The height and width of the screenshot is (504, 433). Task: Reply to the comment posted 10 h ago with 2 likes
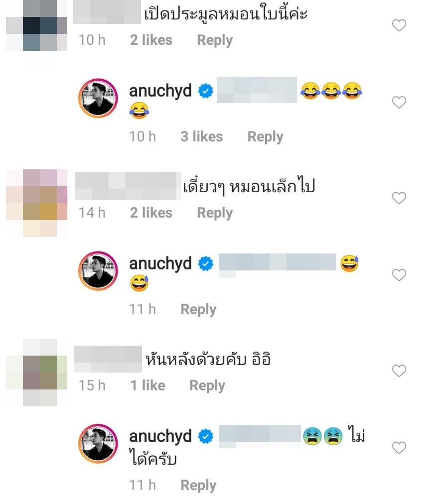[x=215, y=40]
